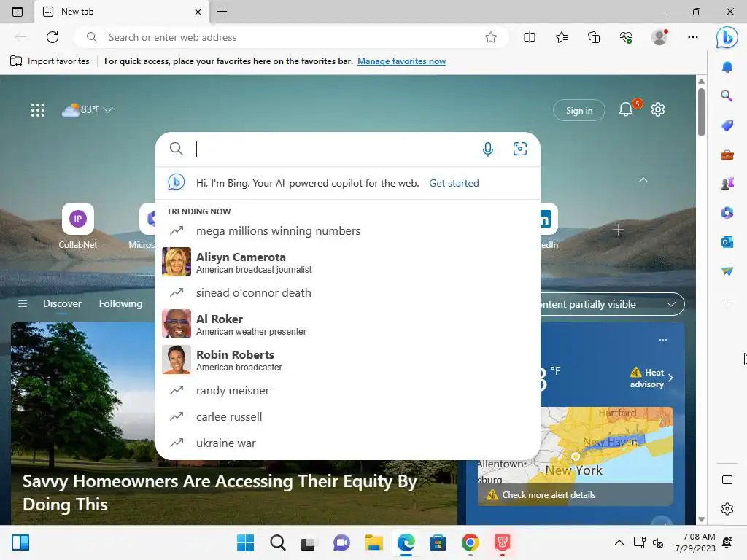Start voice search microphone
747x560 pixels.
pyautogui.click(x=488, y=149)
